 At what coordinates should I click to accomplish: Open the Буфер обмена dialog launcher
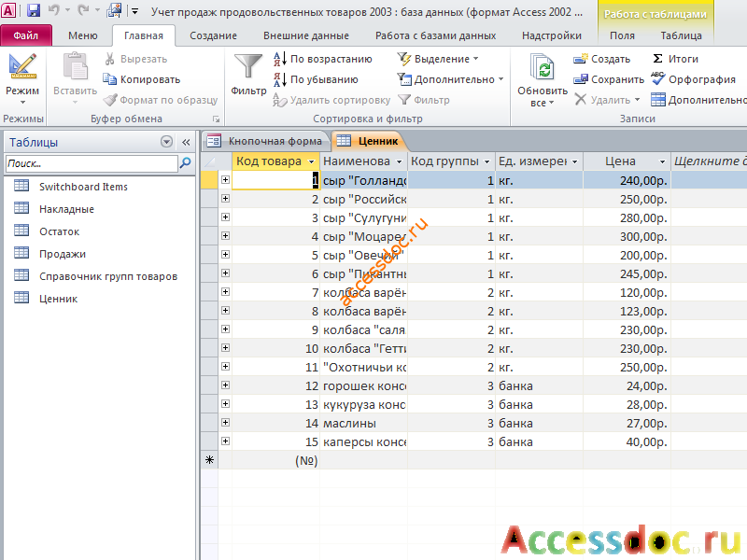click(217, 119)
